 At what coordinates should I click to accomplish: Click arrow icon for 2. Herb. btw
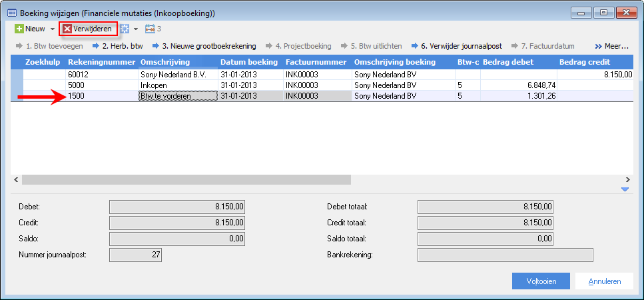coord(96,46)
